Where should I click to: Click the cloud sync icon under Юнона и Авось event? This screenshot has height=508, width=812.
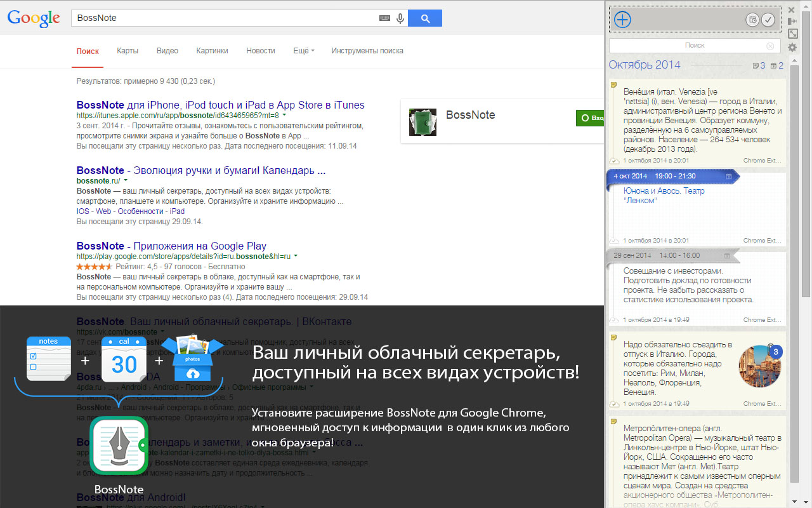pyautogui.click(x=614, y=241)
